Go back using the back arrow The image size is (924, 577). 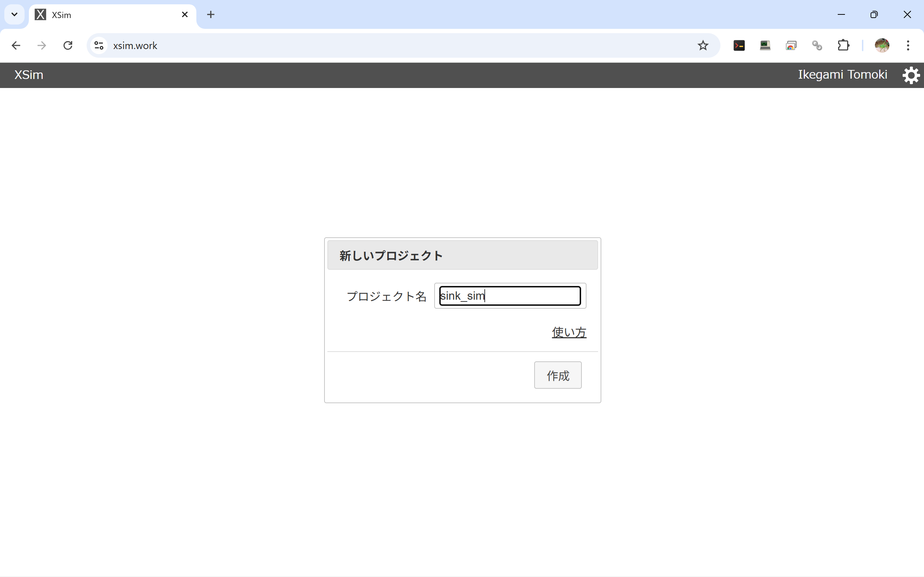tap(16, 45)
